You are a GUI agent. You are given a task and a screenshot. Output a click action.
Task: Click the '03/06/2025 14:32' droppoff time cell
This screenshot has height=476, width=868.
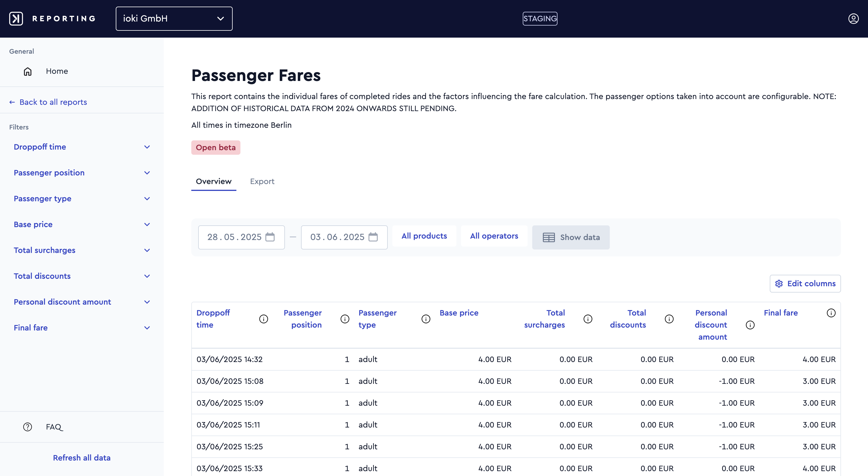[229, 359]
